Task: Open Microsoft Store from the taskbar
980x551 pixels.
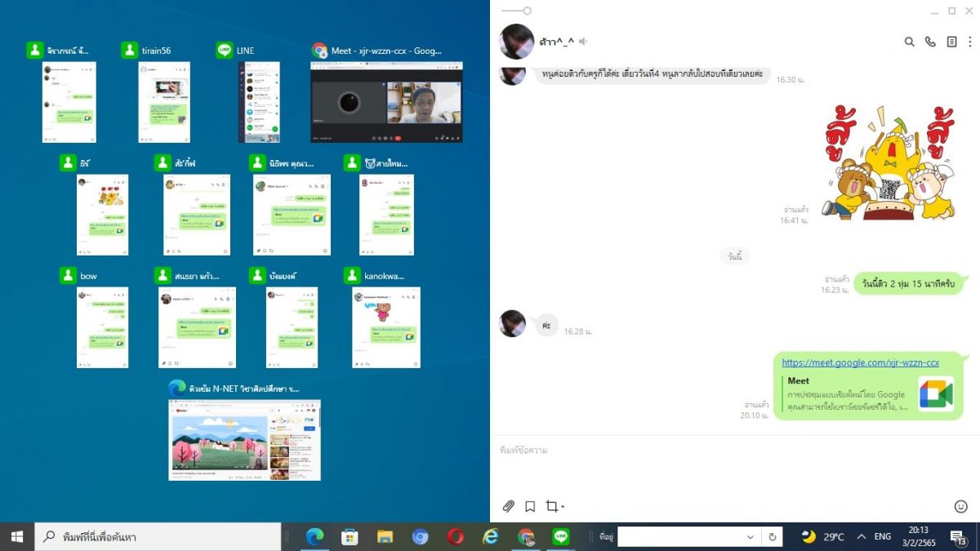Action: (350, 537)
